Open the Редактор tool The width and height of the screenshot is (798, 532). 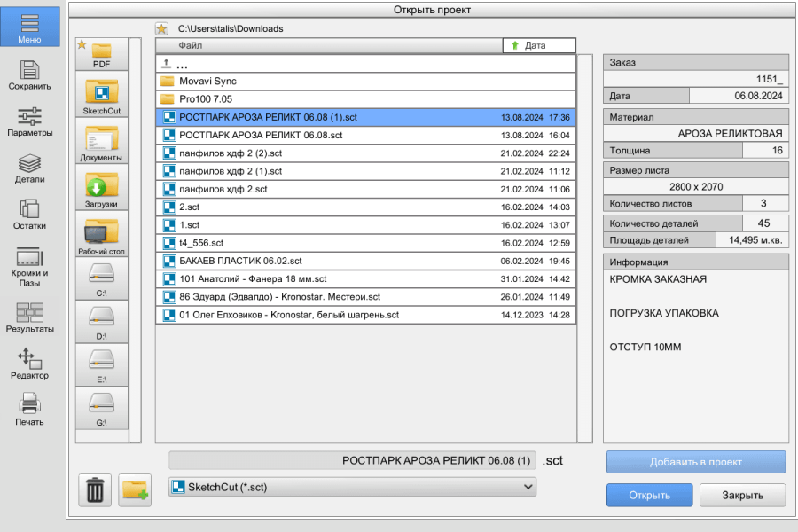point(29,364)
